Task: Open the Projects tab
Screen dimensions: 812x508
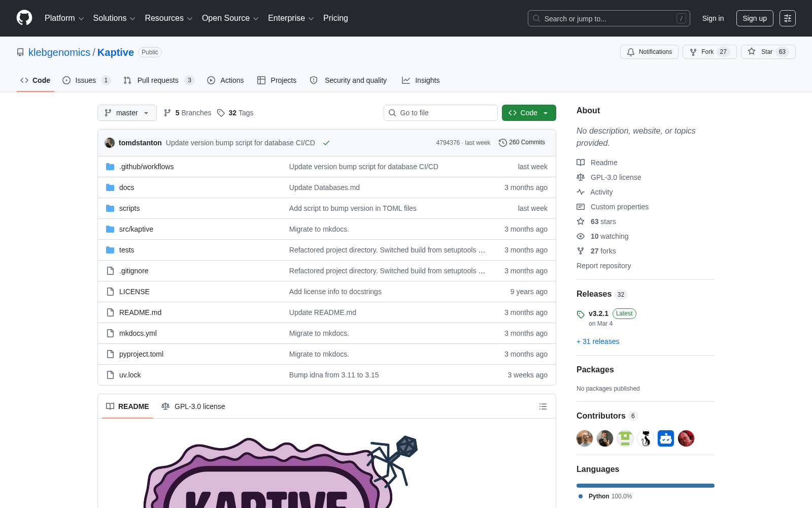Action: tap(277, 80)
